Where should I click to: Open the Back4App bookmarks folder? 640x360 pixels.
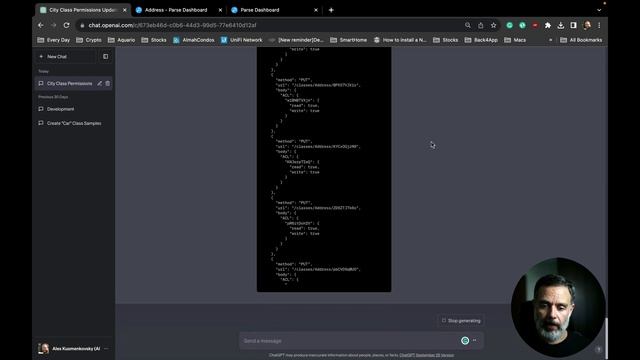(481, 40)
